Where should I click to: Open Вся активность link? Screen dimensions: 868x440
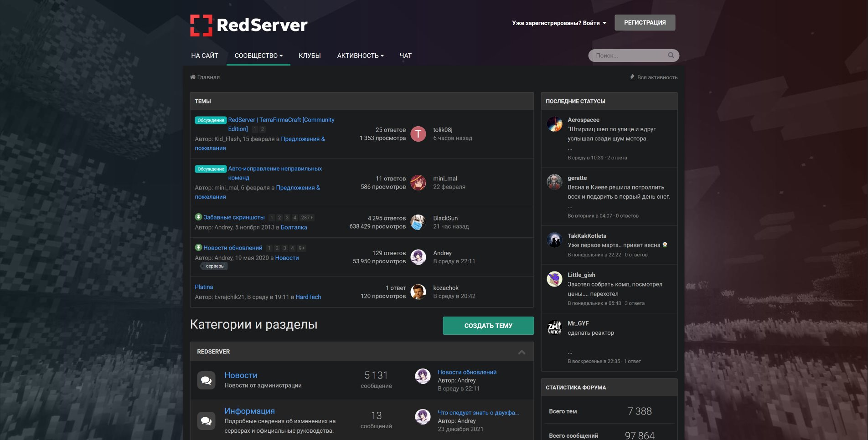pyautogui.click(x=657, y=77)
